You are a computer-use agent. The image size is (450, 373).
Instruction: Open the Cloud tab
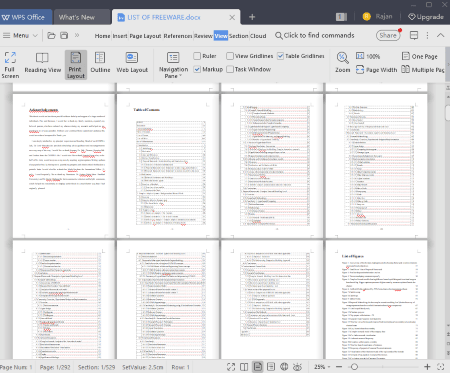pyautogui.click(x=258, y=36)
